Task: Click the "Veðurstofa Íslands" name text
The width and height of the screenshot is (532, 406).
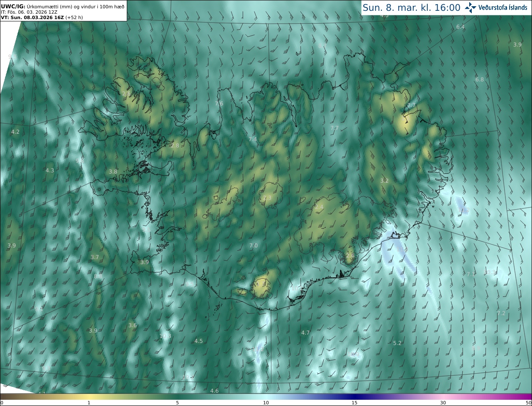Action: (x=503, y=7)
